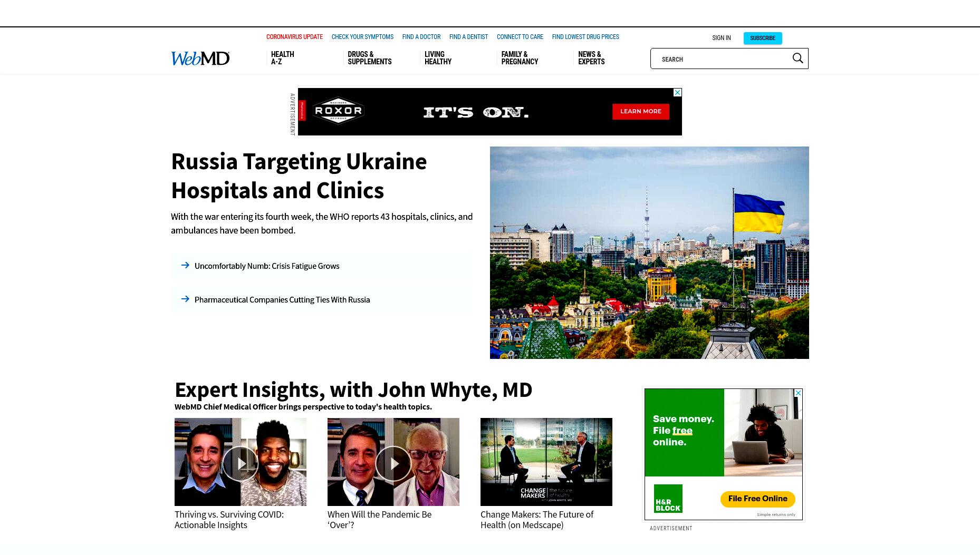The image size is (980, 555).
Task: Click the H&R Block logo
Action: (668, 499)
